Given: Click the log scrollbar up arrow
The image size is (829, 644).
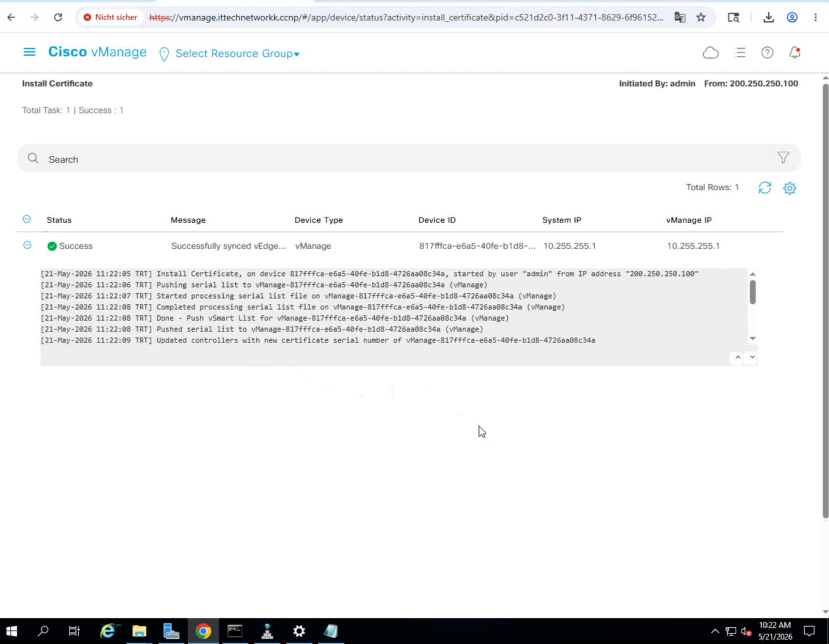Looking at the screenshot, I should [752, 274].
